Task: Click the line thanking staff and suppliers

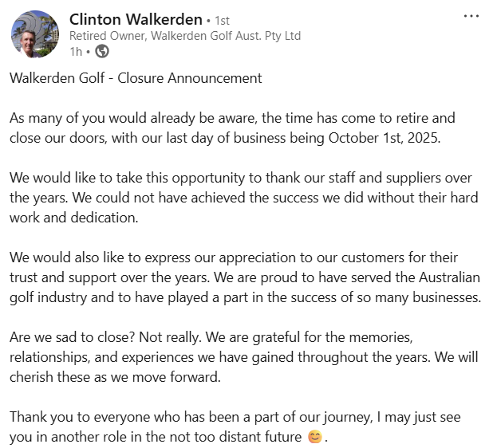Action: point(239,177)
